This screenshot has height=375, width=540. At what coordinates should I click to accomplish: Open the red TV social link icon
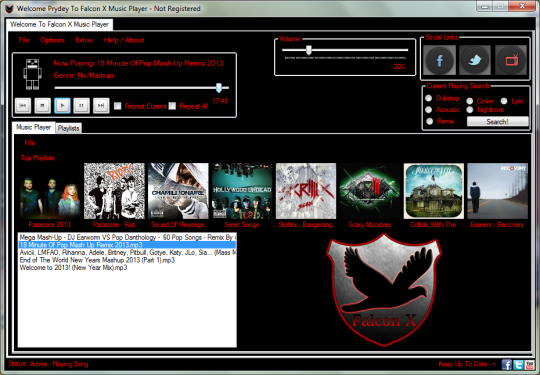[511, 60]
